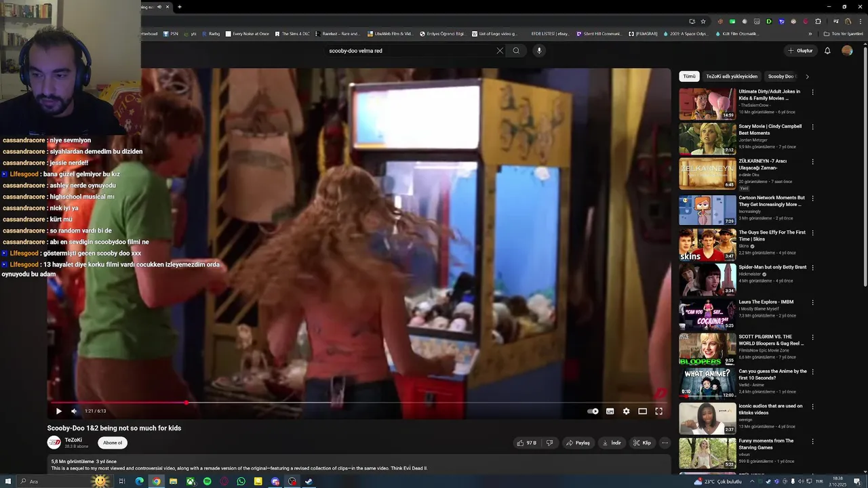Open File Explorer from taskbar
This screenshot has height=488, width=868.
(174, 481)
